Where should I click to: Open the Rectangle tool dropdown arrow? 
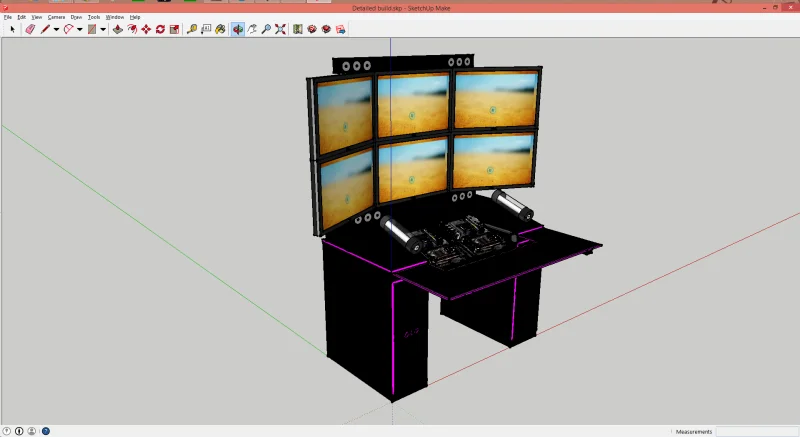[103, 30]
